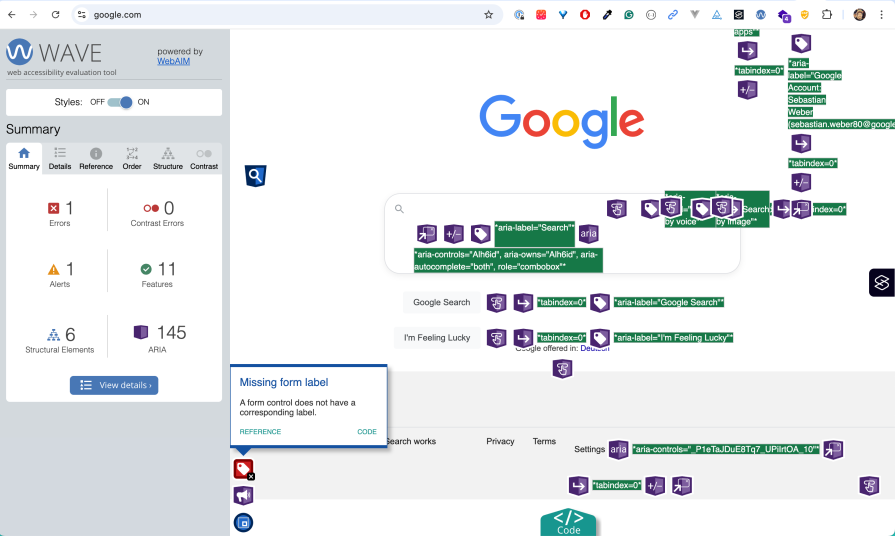This screenshot has height=536, width=895.
Task: Click the ARIA label tag icon beside aria-label="Google Search"
Action: pyautogui.click(x=600, y=303)
